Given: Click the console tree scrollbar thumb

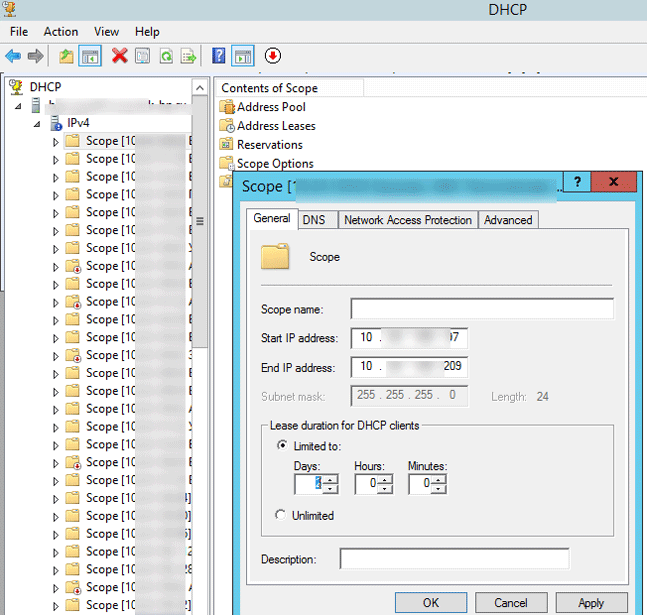Looking at the screenshot, I should pos(200,221).
